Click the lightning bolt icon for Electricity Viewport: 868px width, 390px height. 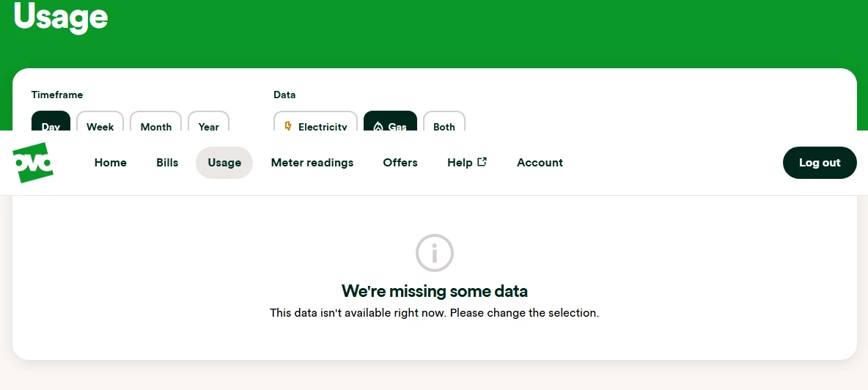288,126
